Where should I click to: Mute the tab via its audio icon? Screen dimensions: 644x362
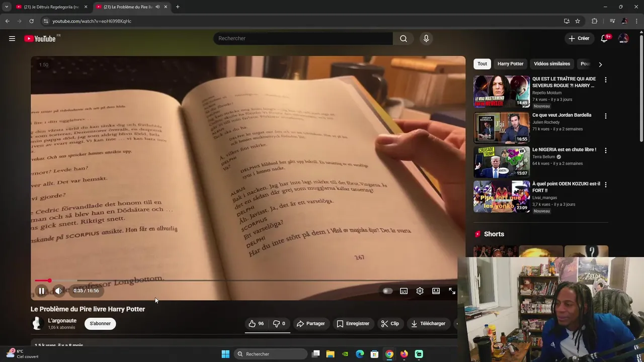(157, 7)
